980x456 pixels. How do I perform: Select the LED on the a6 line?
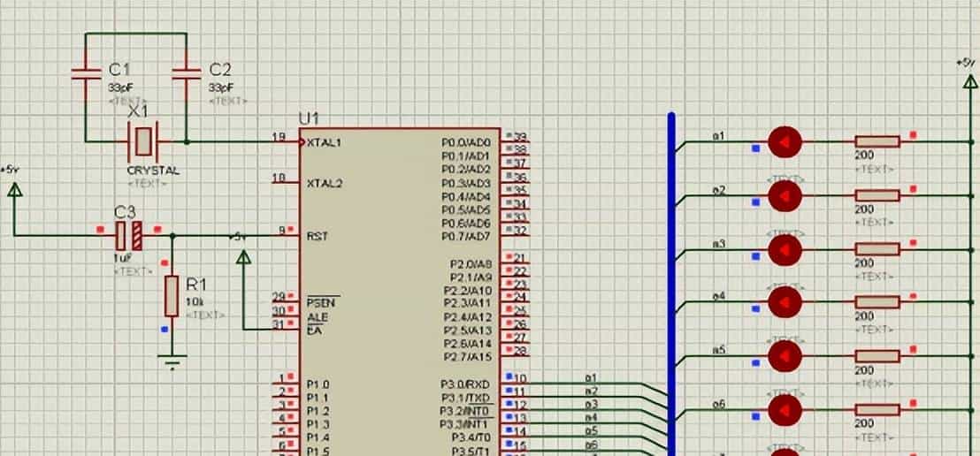(x=785, y=410)
